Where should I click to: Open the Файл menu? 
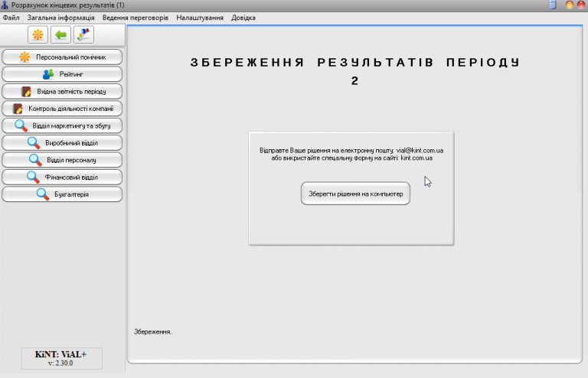click(11, 18)
